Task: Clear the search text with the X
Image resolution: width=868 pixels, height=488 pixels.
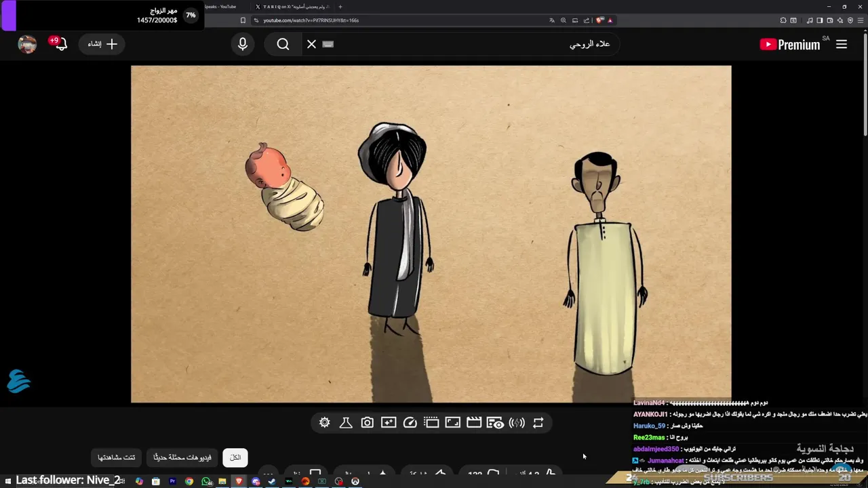Action: click(311, 44)
